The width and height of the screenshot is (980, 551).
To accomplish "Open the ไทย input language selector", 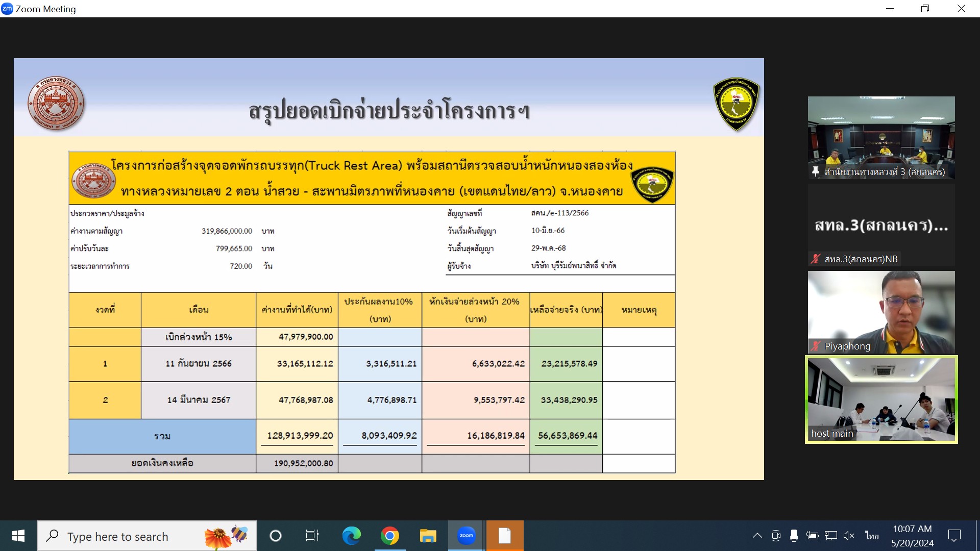I will [x=872, y=536].
